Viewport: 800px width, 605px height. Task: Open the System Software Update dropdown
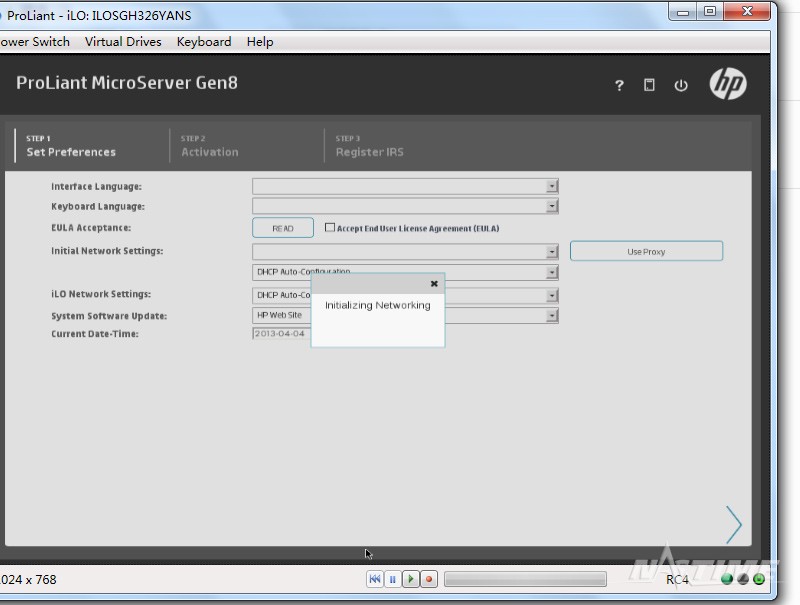coord(405,315)
